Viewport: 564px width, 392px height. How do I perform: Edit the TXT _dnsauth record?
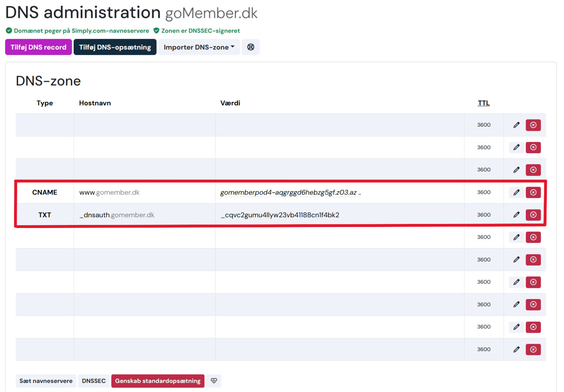coord(516,215)
